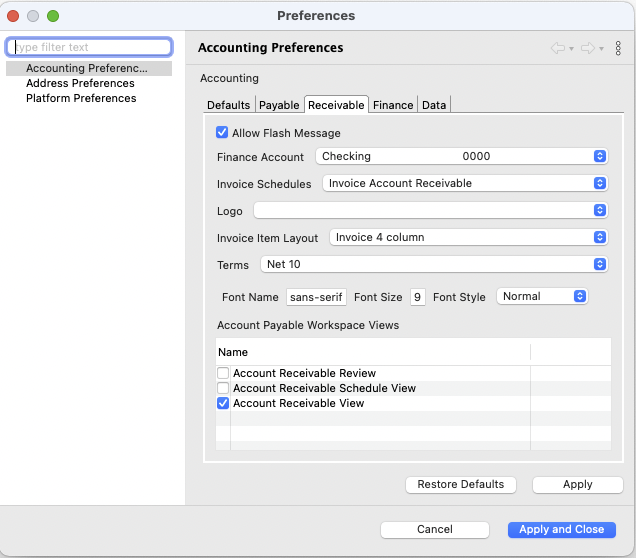Click the Account Receivable View row text

click(x=299, y=403)
